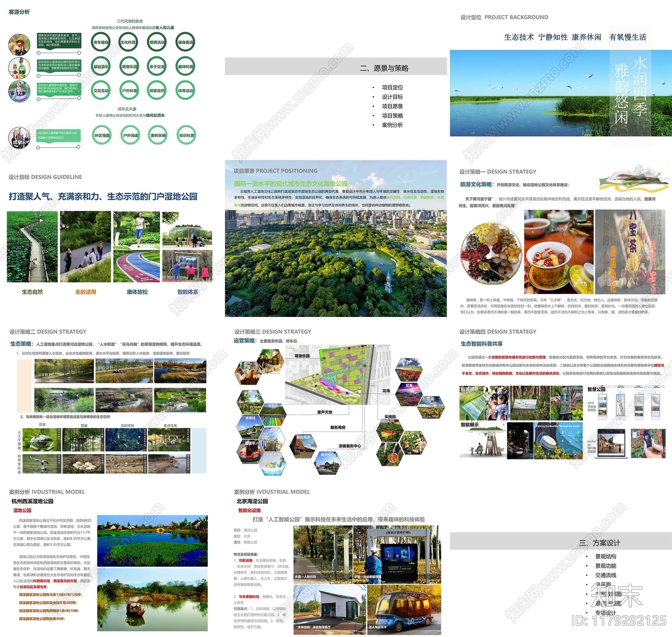Open the aerial city park photograph

coord(336,263)
